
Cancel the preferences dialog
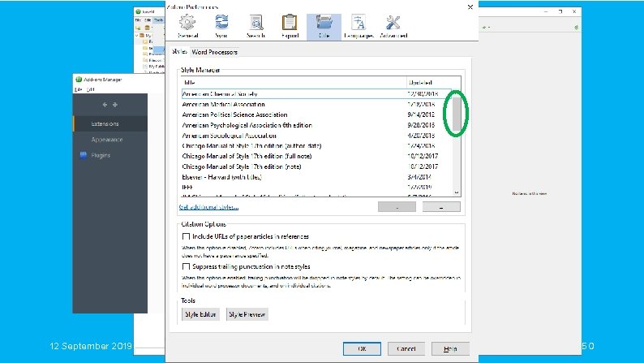click(x=406, y=348)
